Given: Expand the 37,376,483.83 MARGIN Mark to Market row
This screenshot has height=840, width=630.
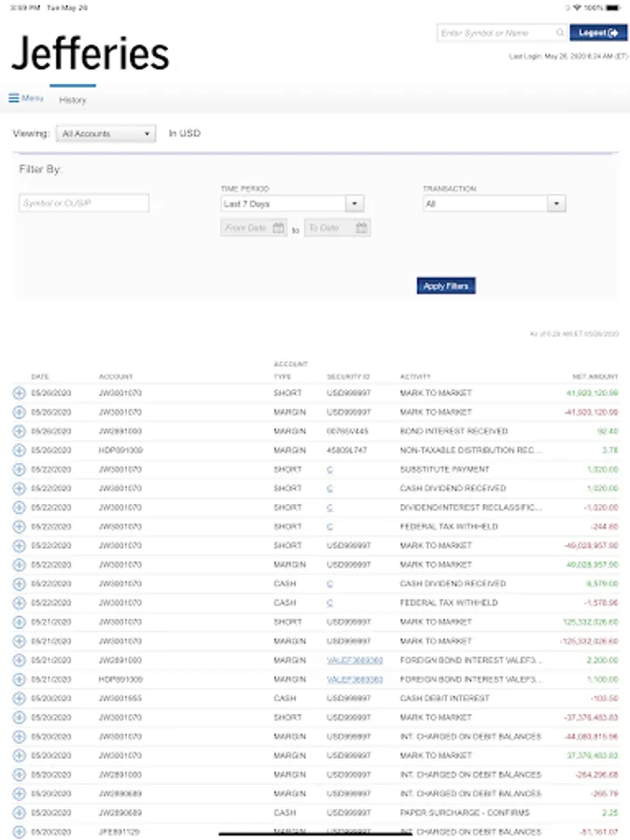Looking at the screenshot, I should pos(19,755).
